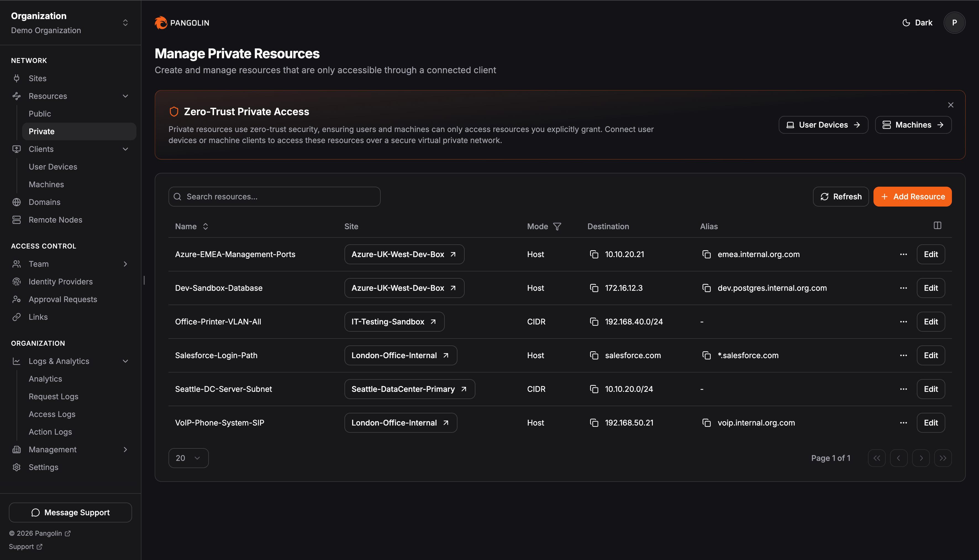Open the Access Logs menu entry
The width and height of the screenshot is (979, 560).
coord(52,414)
